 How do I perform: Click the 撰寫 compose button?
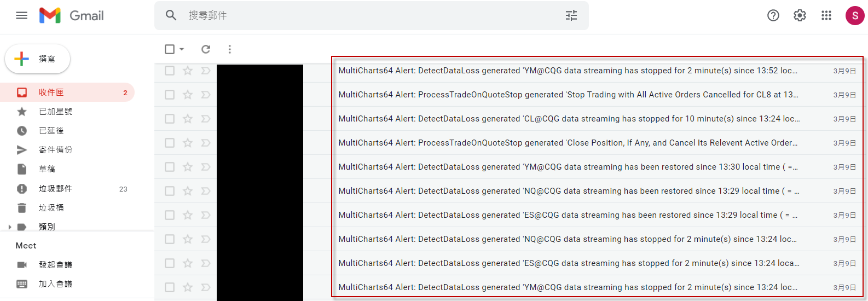point(37,59)
